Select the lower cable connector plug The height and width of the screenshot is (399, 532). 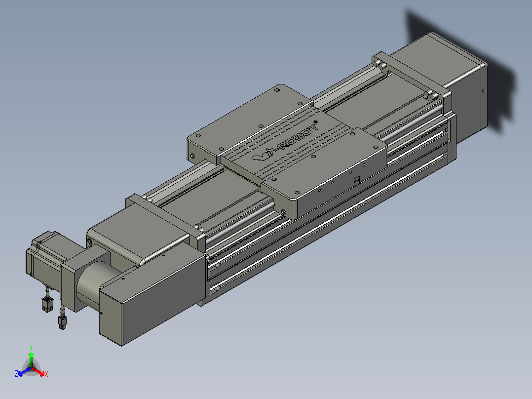click(62, 322)
